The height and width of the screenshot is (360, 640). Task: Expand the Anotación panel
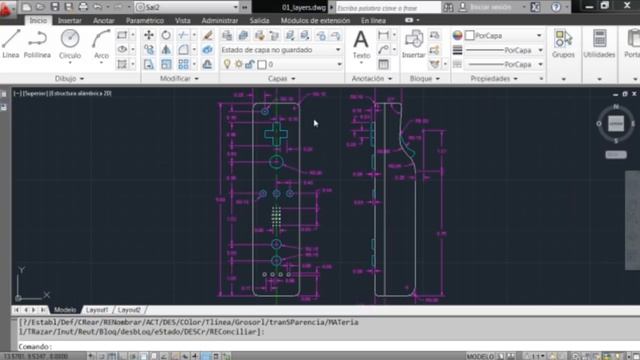(372, 78)
